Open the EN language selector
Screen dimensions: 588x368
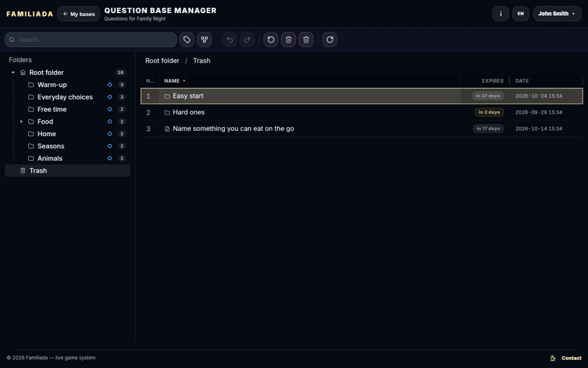(x=520, y=14)
